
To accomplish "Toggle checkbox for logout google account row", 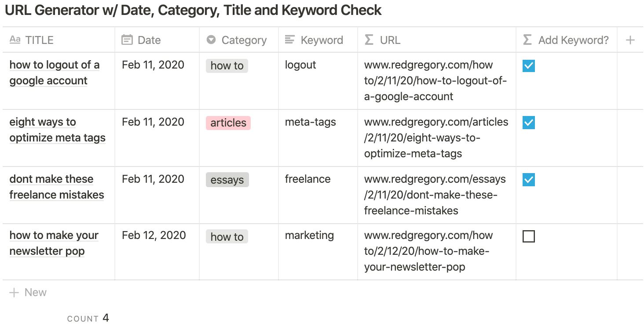I will pos(529,66).
